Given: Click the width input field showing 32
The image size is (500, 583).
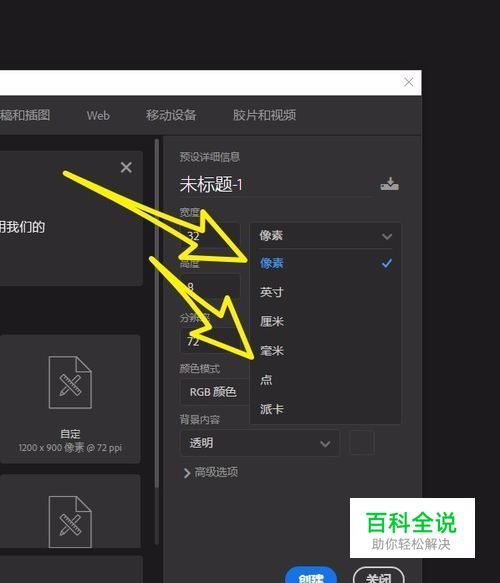Looking at the screenshot, I should click(210, 235).
